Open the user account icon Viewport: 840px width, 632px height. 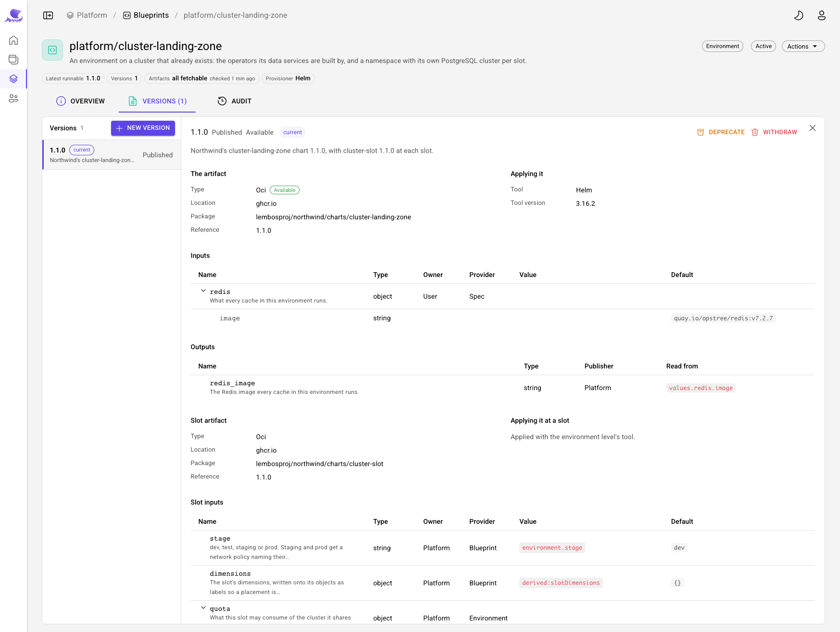[822, 15]
